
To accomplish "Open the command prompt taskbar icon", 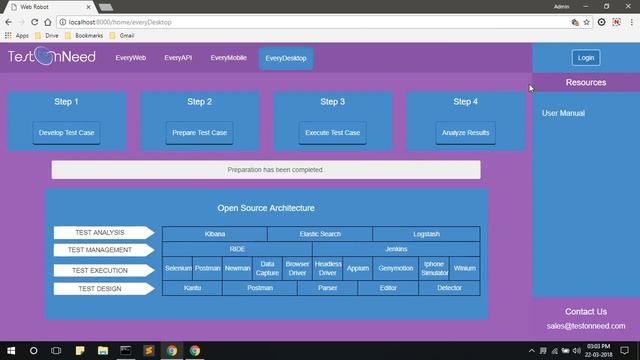I will click(x=126, y=351).
